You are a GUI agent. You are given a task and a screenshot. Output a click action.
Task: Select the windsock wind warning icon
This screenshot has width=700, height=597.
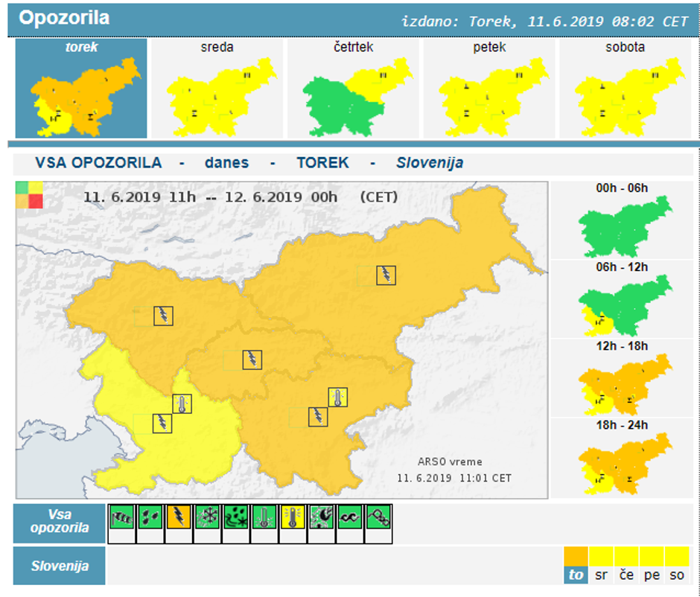click(x=121, y=517)
